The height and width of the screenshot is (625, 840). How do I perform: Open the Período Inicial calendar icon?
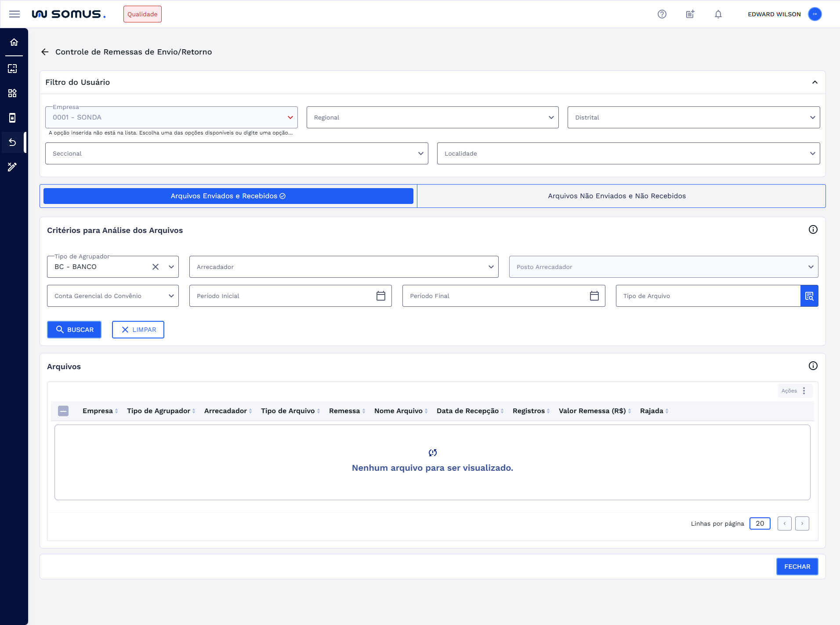[380, 296]
